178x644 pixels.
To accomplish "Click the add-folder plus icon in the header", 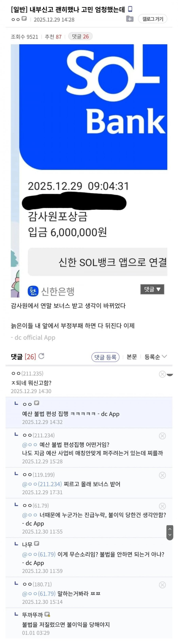I will (x=130, y=19).
